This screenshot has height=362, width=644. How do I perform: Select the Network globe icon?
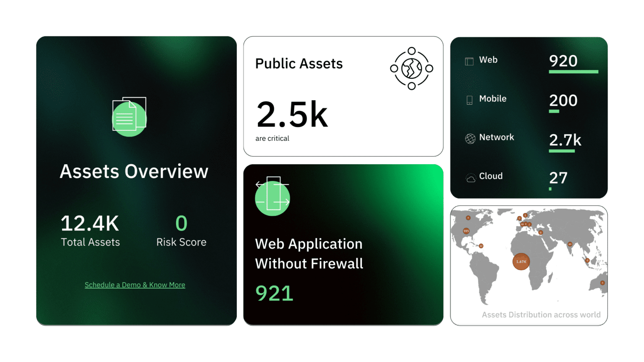coord(470,139)
